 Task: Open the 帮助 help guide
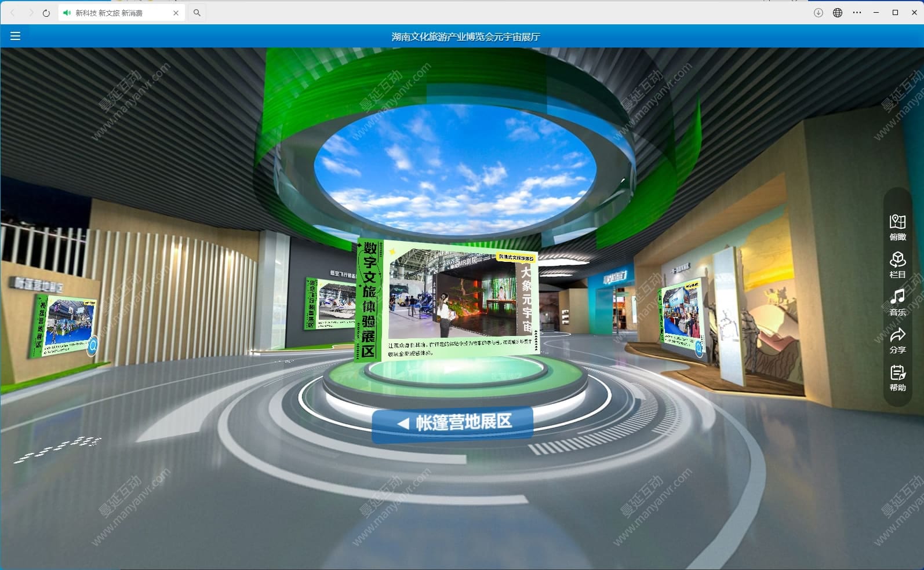tap(897, 378)
